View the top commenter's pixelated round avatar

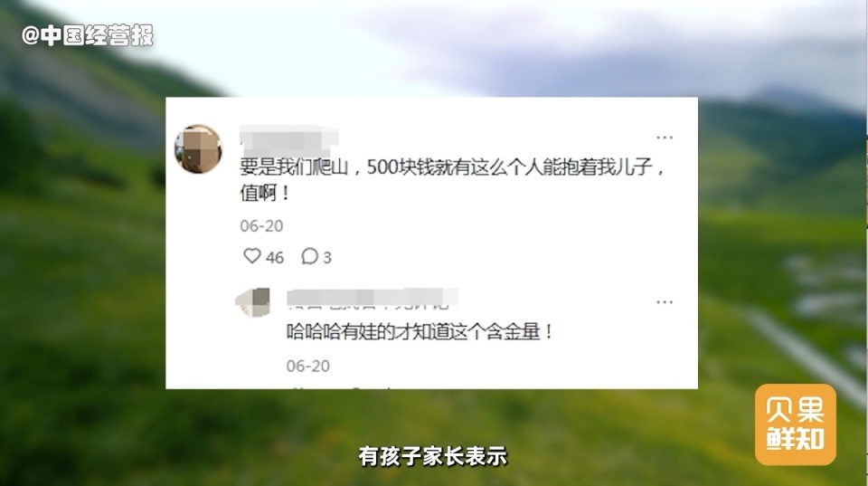coord(198,149)
